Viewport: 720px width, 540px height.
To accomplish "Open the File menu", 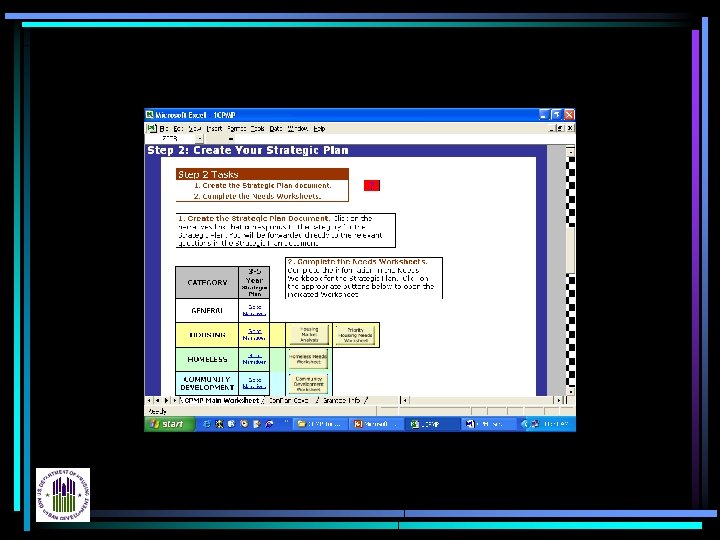I will [x=164, y=129].
